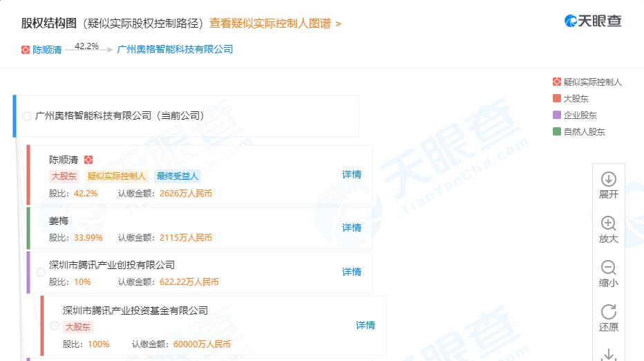Click the 自然人股东 green legend swatch
Screen dimensions: 644x361
pyautogui.click(x=556, y=131)
